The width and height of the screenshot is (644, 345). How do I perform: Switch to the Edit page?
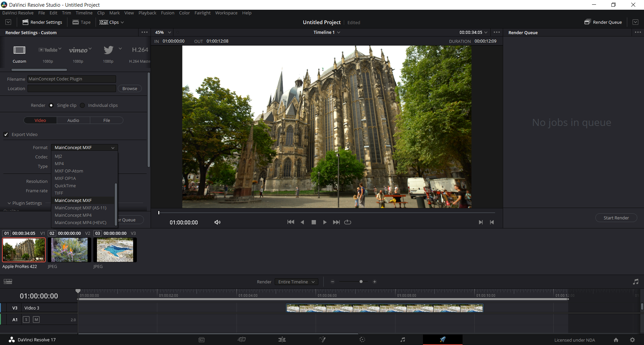(x=282, y=340)
